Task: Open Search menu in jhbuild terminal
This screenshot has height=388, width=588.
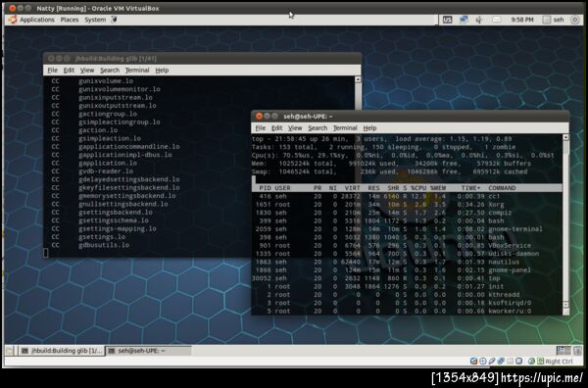Action: click(110, 71)
